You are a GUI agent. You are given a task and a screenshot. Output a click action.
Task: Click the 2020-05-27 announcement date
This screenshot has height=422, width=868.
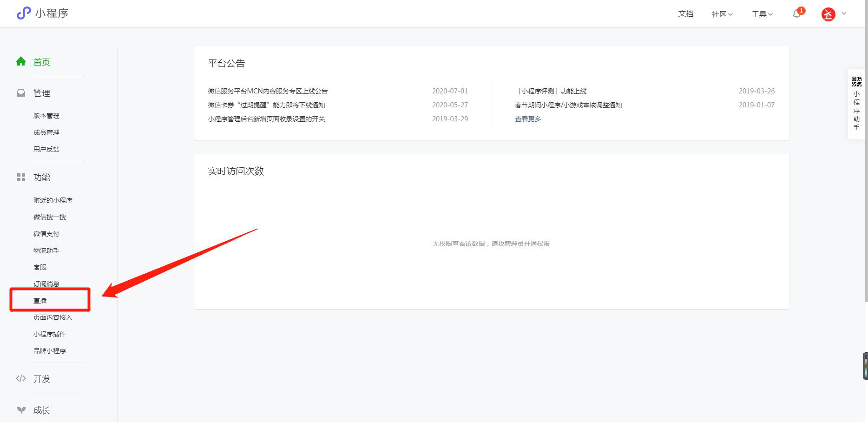pyautogui.click(x=450, y=105)
